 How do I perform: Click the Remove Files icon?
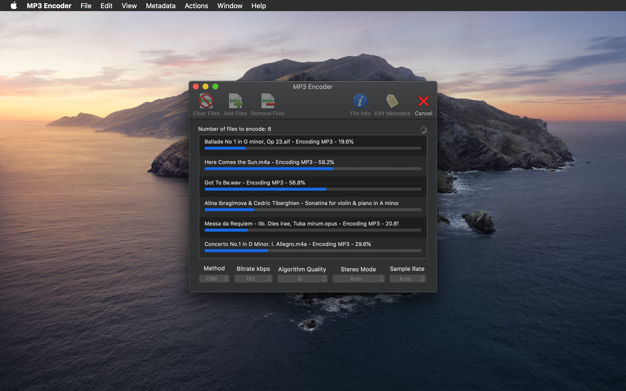(x=267, y=101)
